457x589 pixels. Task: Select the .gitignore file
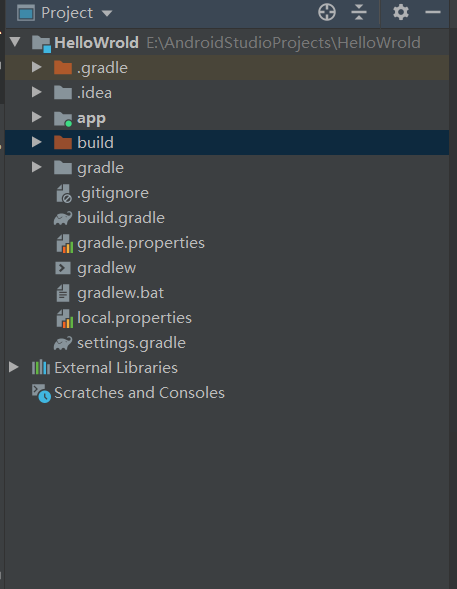point(113,193)
